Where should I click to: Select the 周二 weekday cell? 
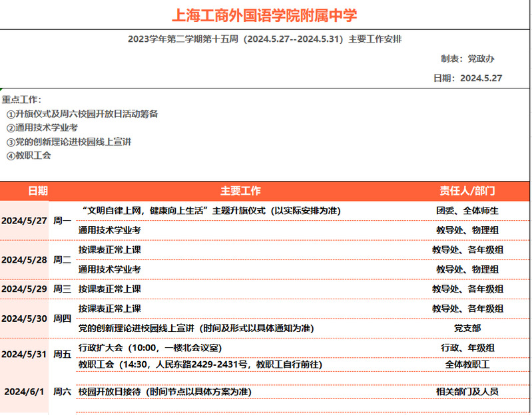[62, 260]
